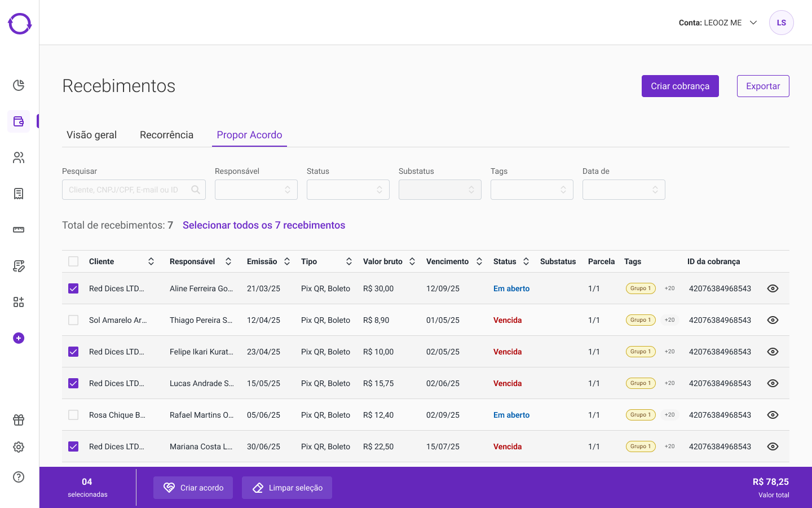Sort table by Tipo column
Image resolution: width=812 pixels, height=508 pixels.
coord(349,261)
